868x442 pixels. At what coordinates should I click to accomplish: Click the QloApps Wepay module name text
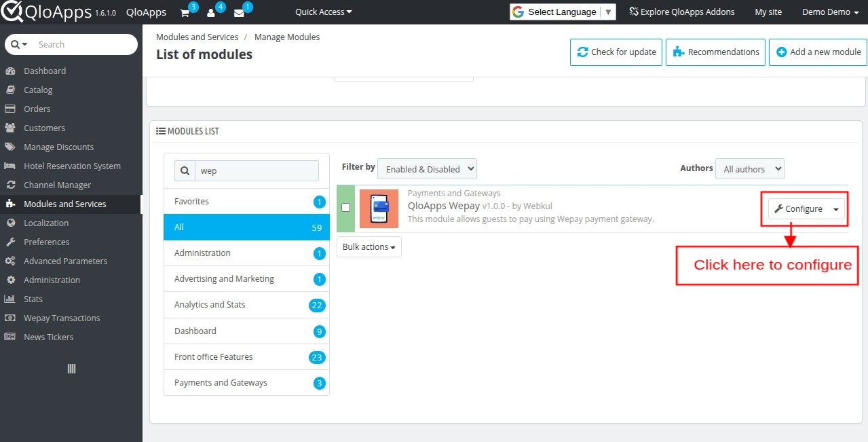point(444,206)
